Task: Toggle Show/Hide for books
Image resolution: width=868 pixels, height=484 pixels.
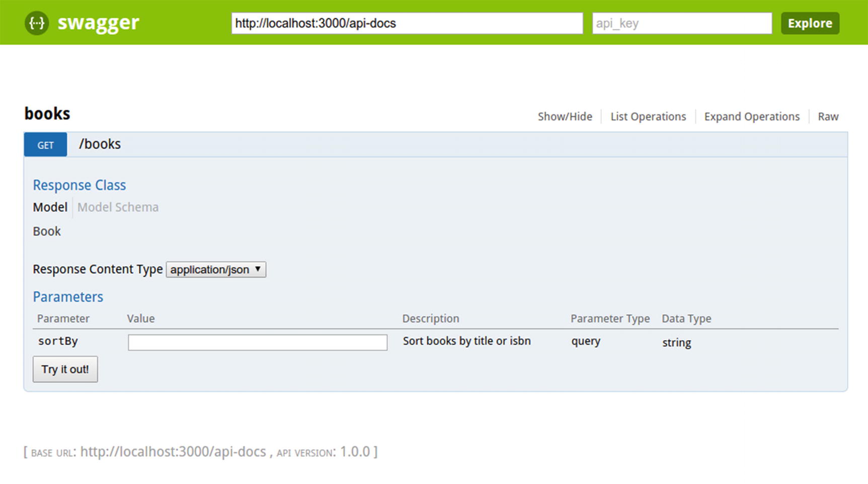Action: 565,117
